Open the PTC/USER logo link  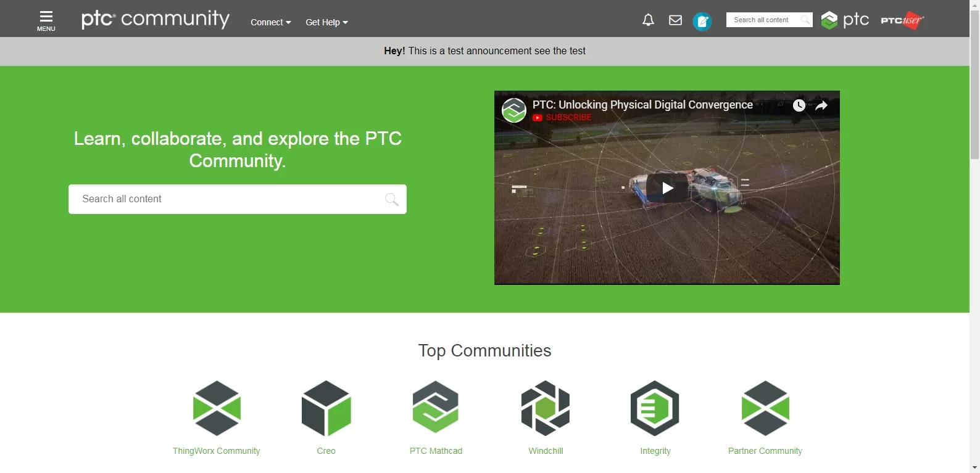pyautogui.click(x=902, y=20)
